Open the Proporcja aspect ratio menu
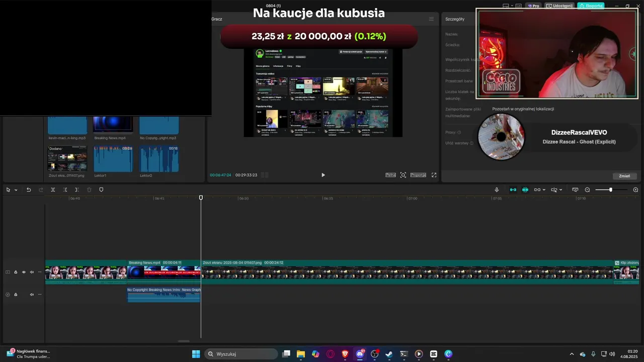 [418, 175]
